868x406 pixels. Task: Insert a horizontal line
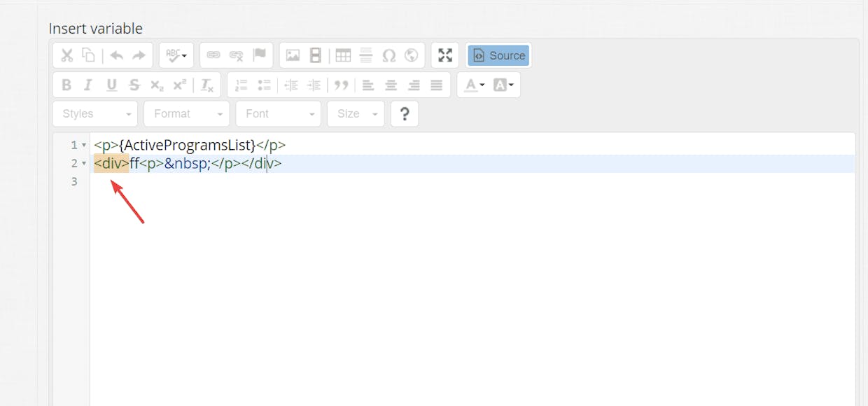[365, 55]
